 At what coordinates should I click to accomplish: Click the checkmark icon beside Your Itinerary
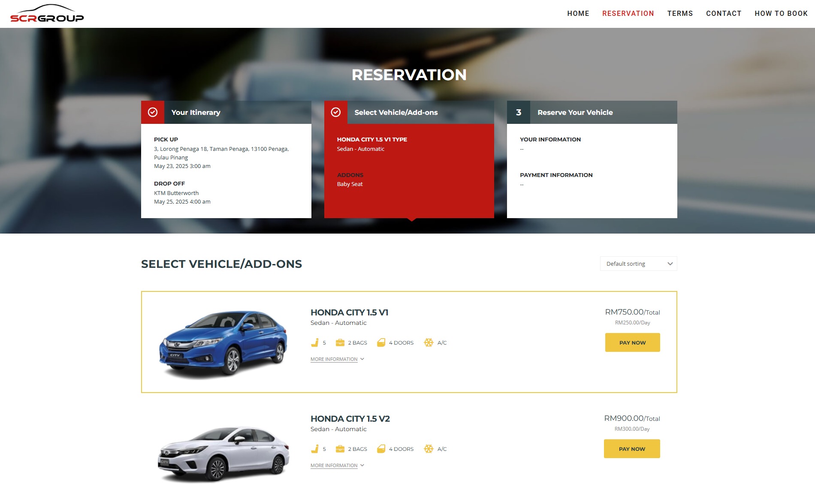[153, 112]
